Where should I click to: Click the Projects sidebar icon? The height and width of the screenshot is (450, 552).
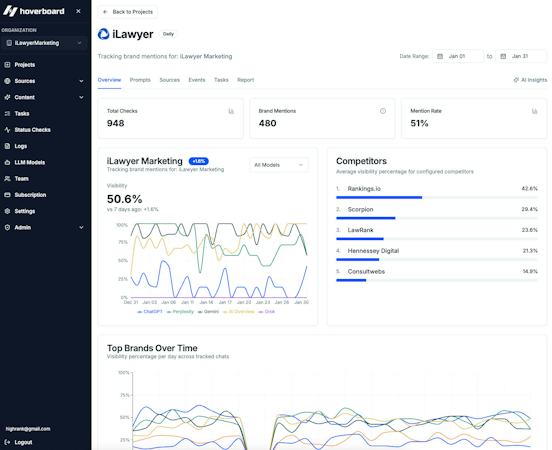7,65
